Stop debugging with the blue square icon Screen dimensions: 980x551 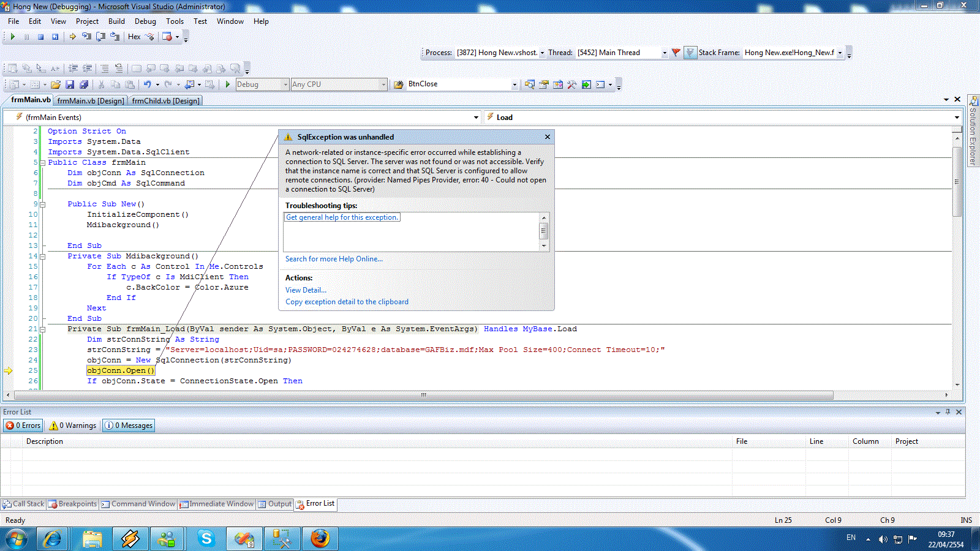pos(40,37)
